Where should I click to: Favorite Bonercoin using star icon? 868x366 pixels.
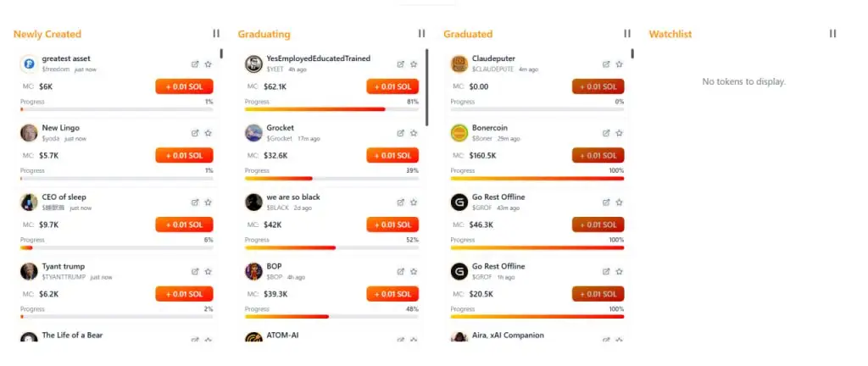(619, 133)
